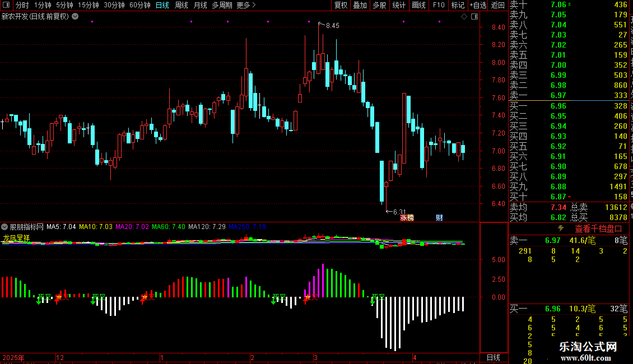Viewport: 633px width, 364px height.
Task: Click the MA10: 7.03 legend
Action: (96, 227)
